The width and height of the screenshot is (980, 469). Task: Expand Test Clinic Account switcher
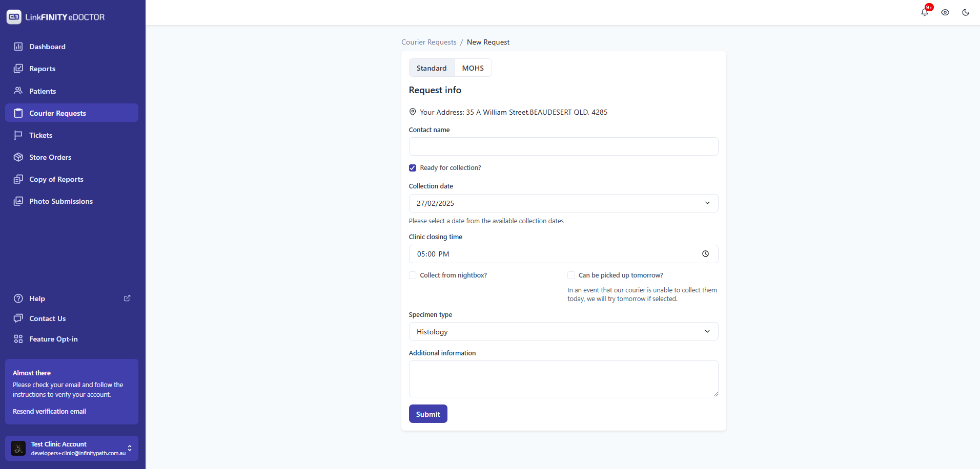click(x=130, y=448)
